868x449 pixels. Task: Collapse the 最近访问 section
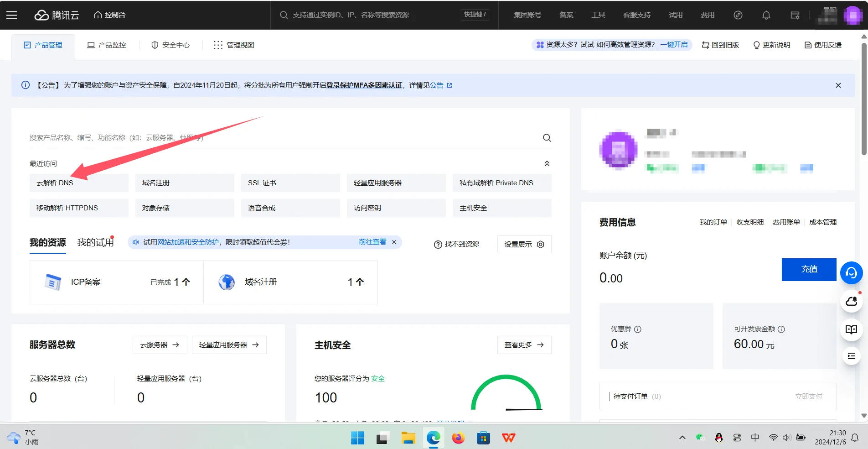(547, 163)
